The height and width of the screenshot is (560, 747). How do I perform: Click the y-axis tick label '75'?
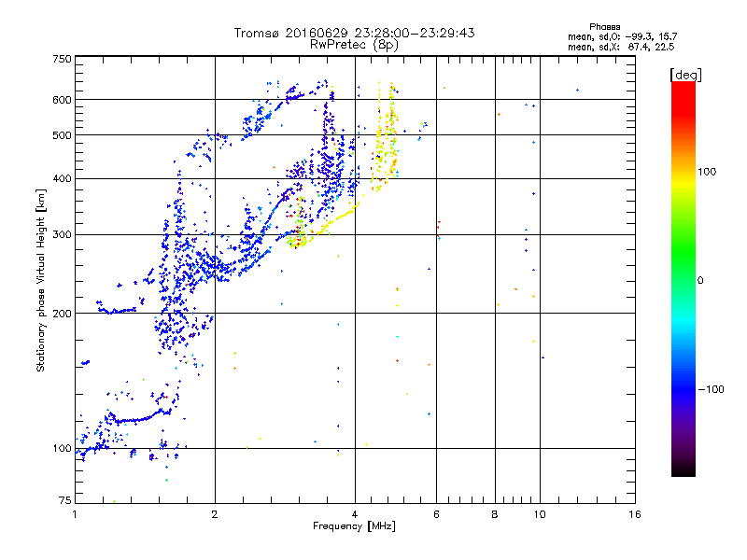click(65, 500)
